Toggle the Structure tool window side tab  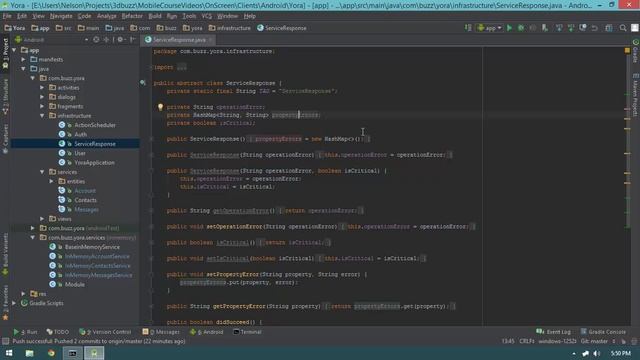click(x=5, y=96)
